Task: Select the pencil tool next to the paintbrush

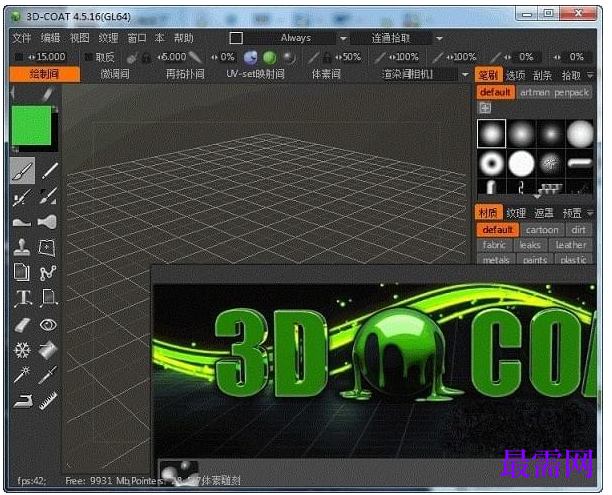Action: point(49,171)
